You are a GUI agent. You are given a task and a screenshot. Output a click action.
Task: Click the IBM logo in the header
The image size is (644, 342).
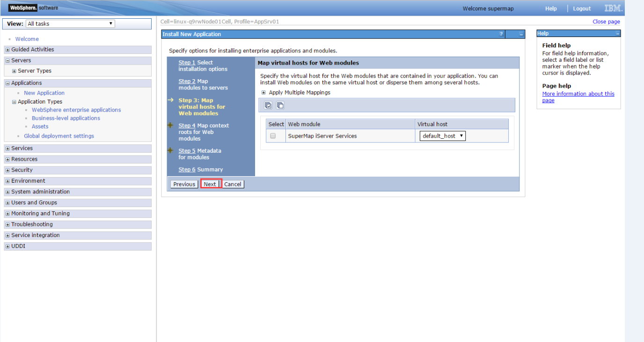pyautogui.click(x=613, y=8)
